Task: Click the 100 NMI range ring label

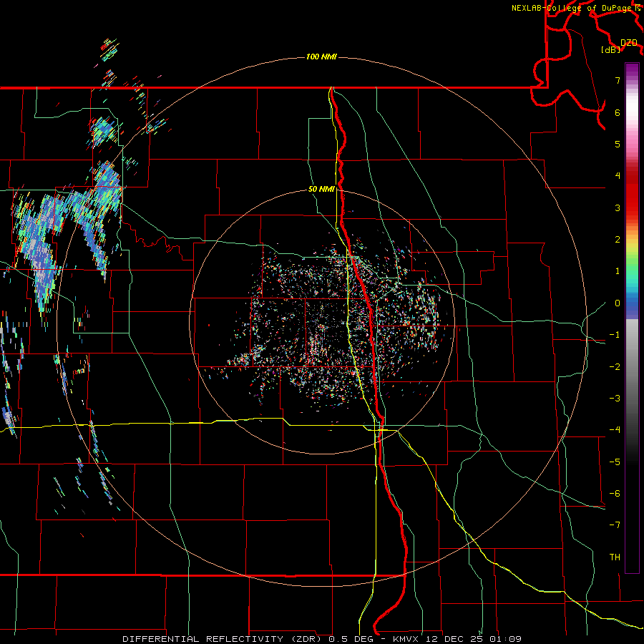Action: tap(321, 57)
